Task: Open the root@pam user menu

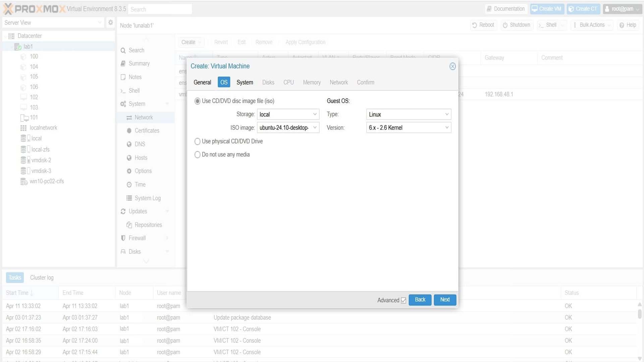Action: point(622,9)
